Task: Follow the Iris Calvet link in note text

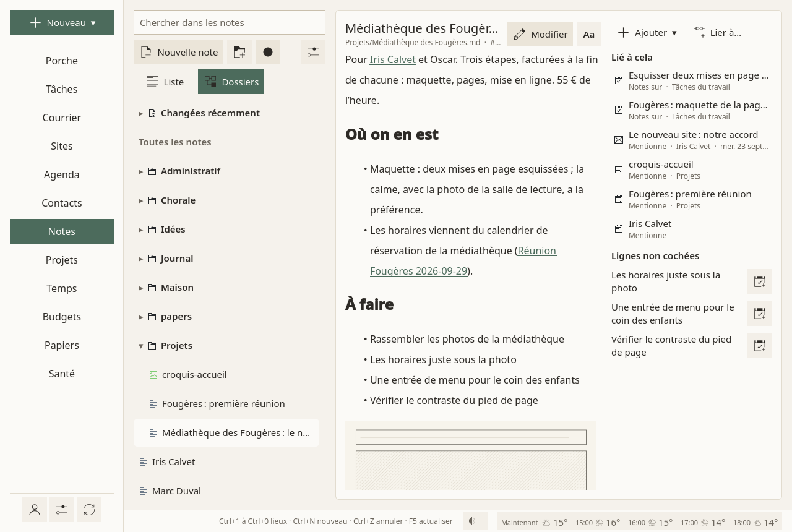Action: (x=393, y=59)
